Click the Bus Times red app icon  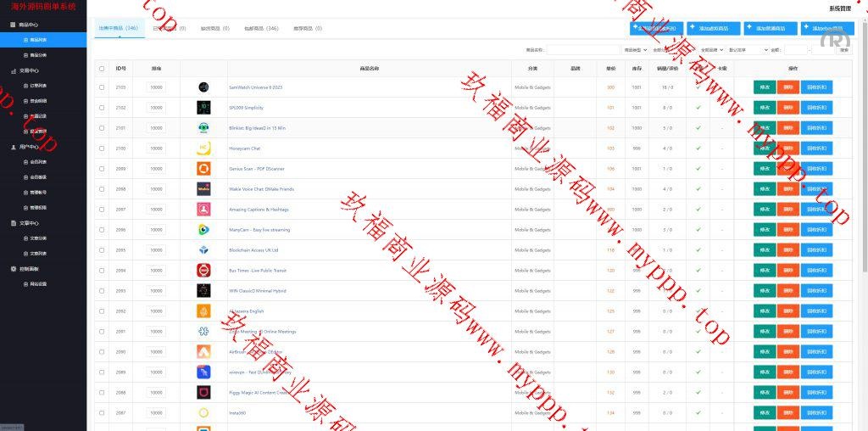click(x=203, y=271)
